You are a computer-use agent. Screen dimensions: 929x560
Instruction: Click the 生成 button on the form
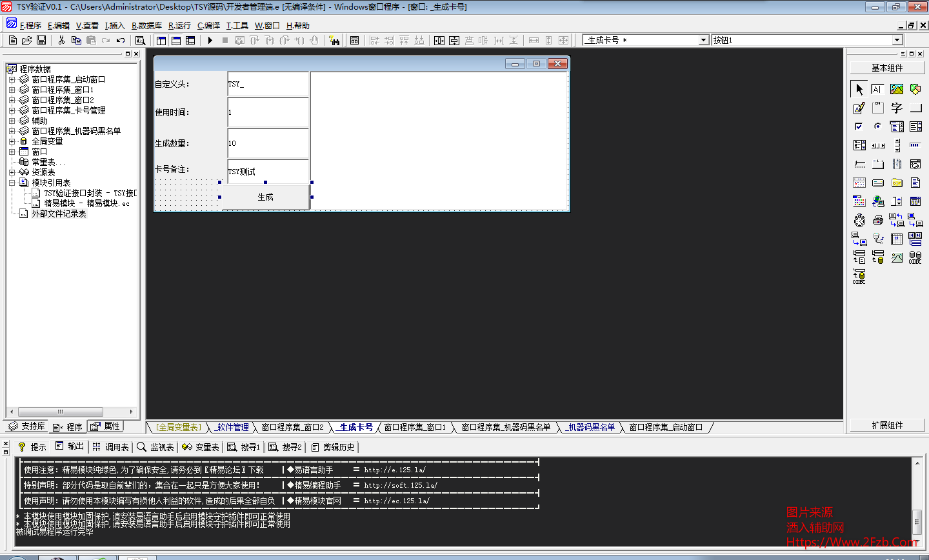(x=265, y=197)
